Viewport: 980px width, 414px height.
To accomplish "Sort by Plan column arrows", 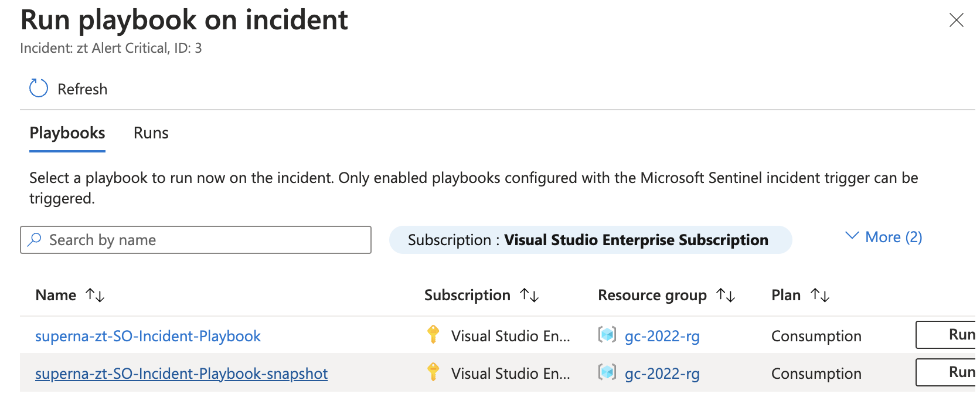I will tap(820, 295).
